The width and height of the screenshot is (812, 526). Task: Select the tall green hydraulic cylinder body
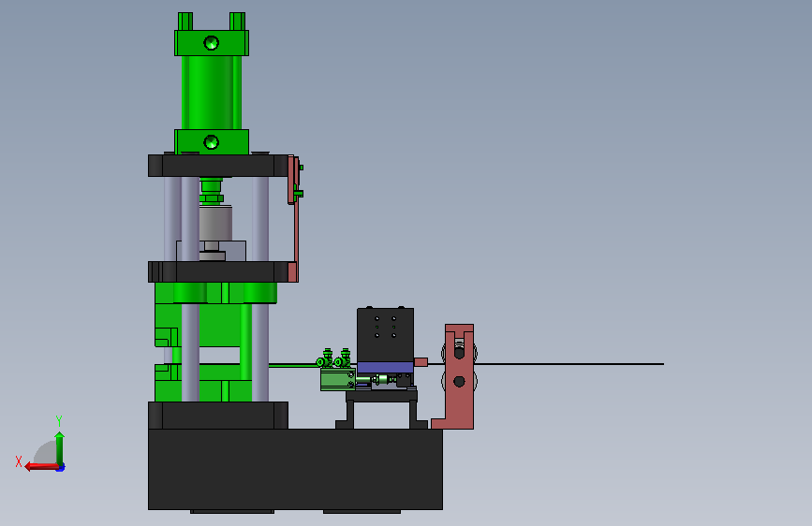[212, 92]
